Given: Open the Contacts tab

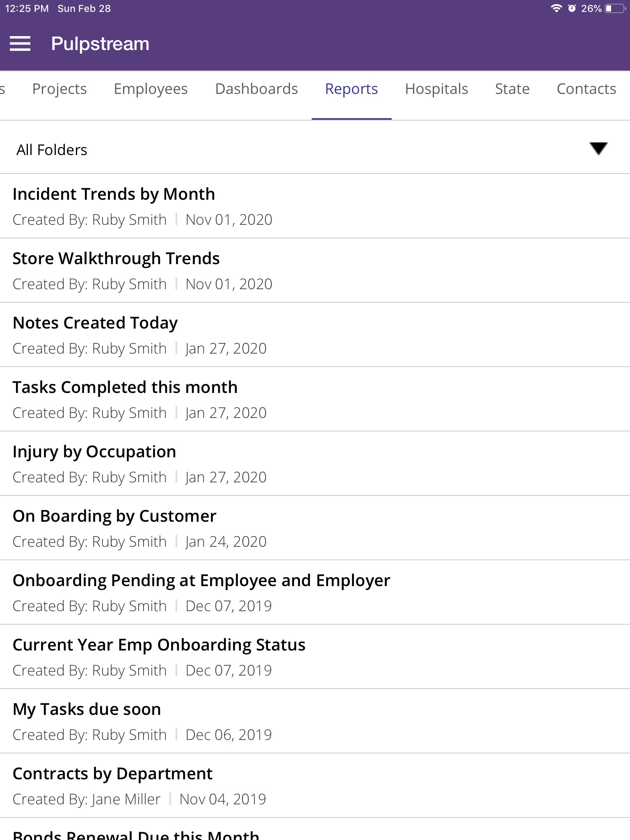Looking at the screenshot, I should click(x=586, y=89).
